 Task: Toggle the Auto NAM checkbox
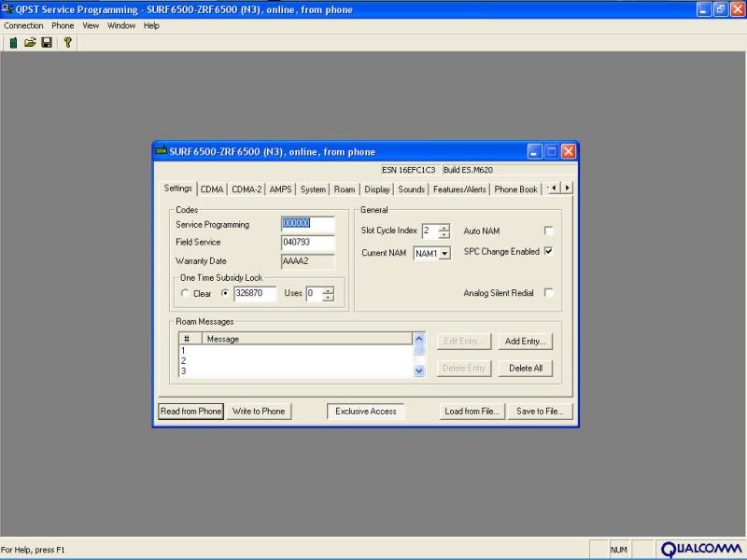(x=548, y=231)
